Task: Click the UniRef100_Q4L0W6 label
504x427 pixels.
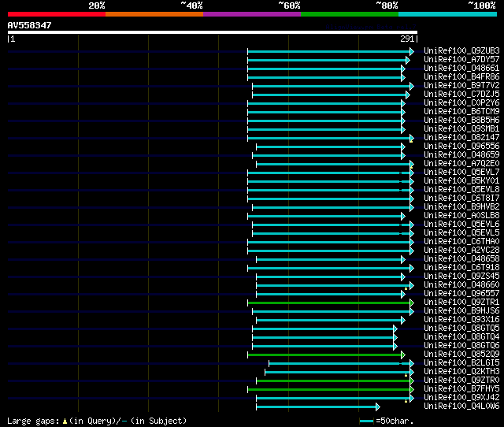Action: tap(461, 407)
